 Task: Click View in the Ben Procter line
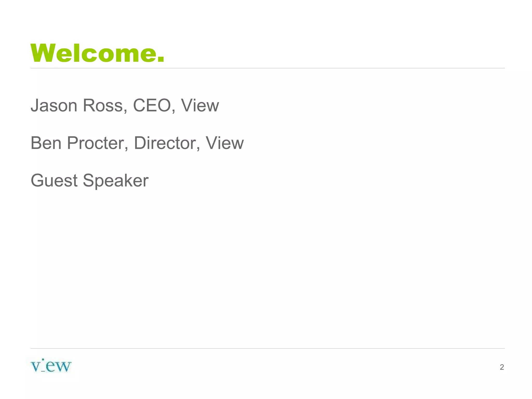pyautogui.click(x=225, y=143)
